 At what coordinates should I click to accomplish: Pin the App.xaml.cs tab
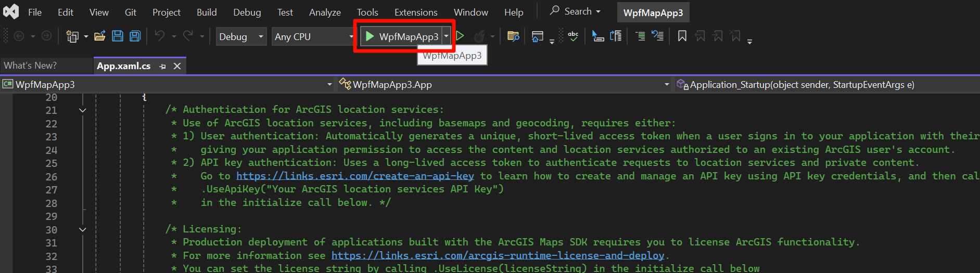[x=163, y=67]
